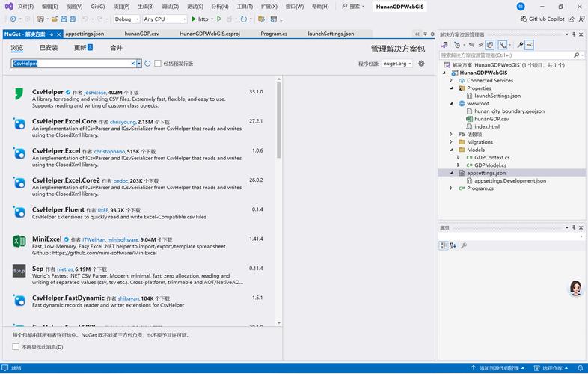Open the Debug configuration dropdown

[126, 19]
